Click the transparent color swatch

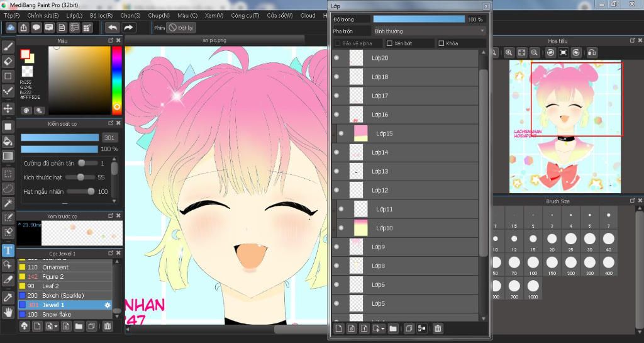[x=27, y=72]
